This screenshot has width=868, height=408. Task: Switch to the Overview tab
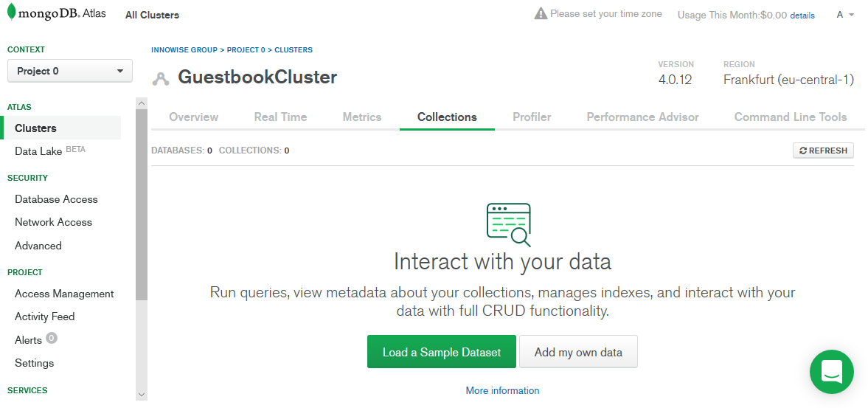(193, 117)
